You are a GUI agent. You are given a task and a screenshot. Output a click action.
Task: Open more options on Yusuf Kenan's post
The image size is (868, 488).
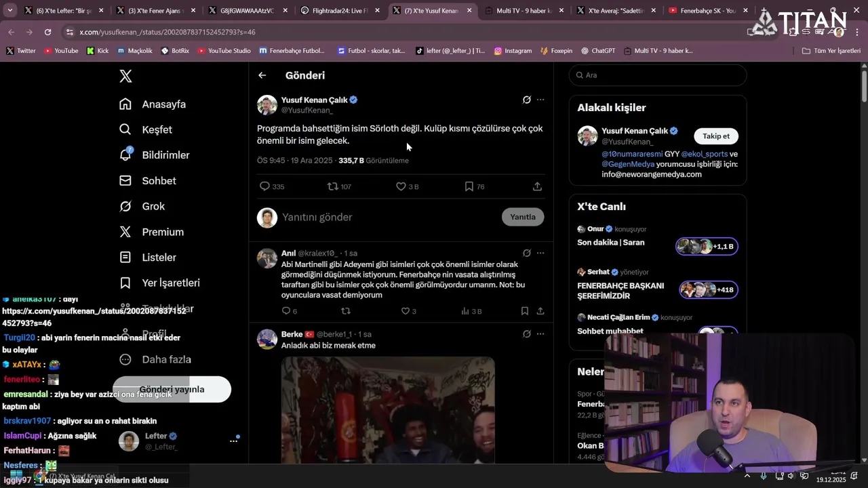tap(540, 100)
